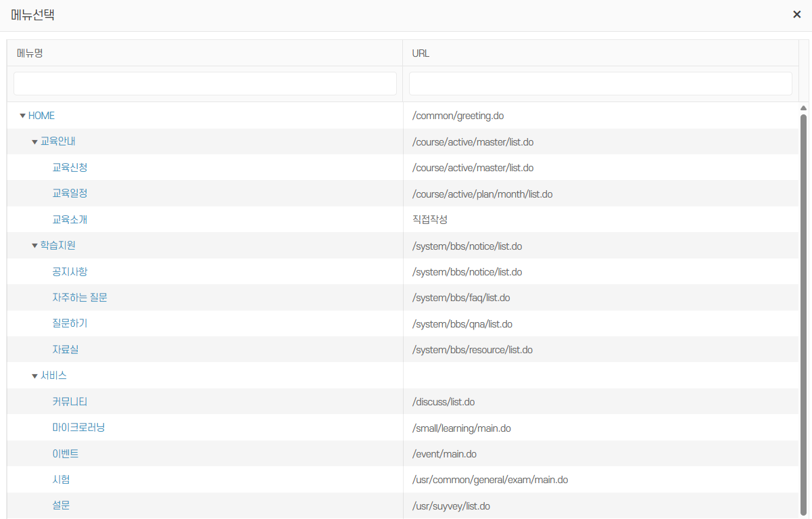Click the 메뉴명 filter input field
Image resolution: width=812 pixels, height=519 pixels.
coord(205,84)
